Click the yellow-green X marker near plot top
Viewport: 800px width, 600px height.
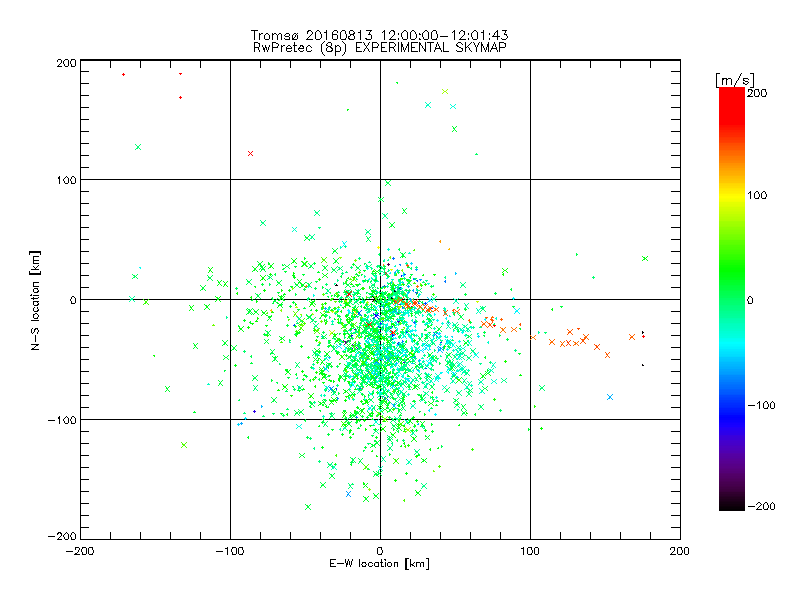coord(445,92)
